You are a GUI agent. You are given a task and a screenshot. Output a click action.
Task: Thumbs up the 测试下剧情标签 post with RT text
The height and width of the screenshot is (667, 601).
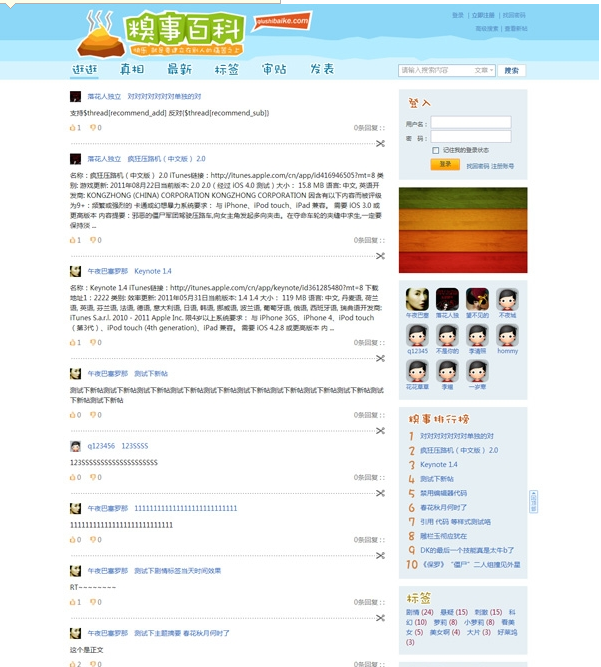pyautogui.click(x=73, y=602)
